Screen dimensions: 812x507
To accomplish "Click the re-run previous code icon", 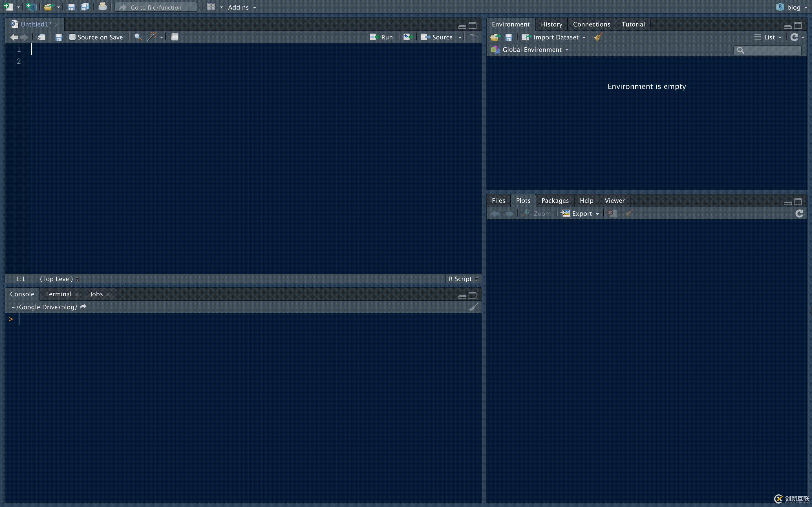I will coord(408,37).
